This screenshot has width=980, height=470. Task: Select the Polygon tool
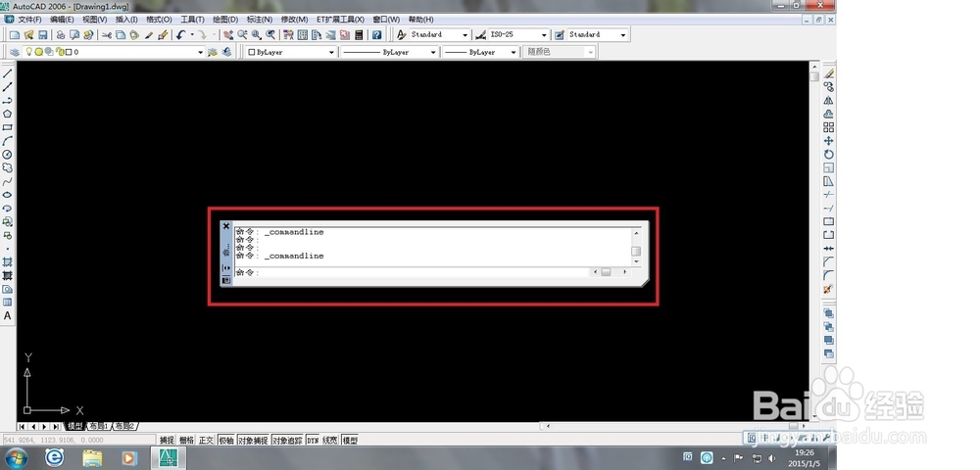(8, 115)
